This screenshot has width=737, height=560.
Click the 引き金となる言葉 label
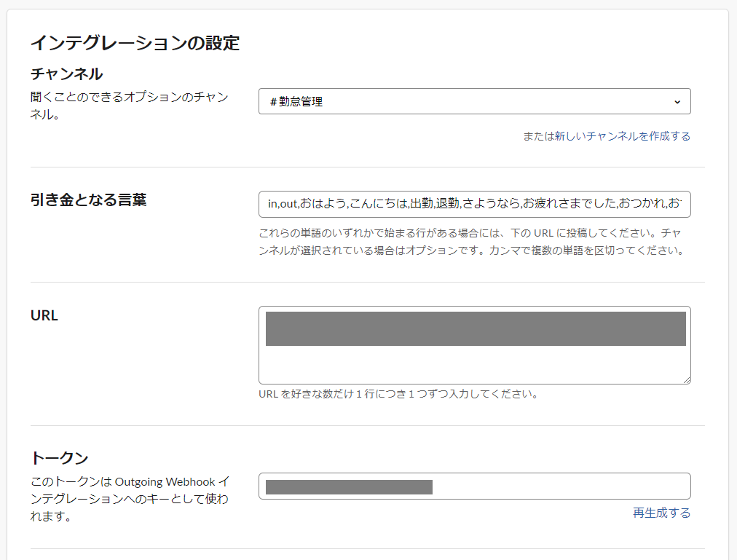pyautogui.click(x=88, y=200)
